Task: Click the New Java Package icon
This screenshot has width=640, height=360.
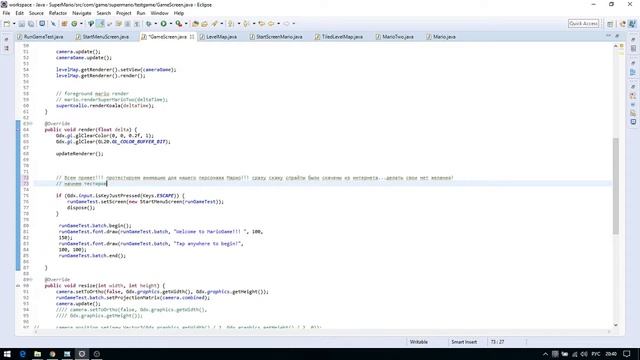Action: [64, 24]
